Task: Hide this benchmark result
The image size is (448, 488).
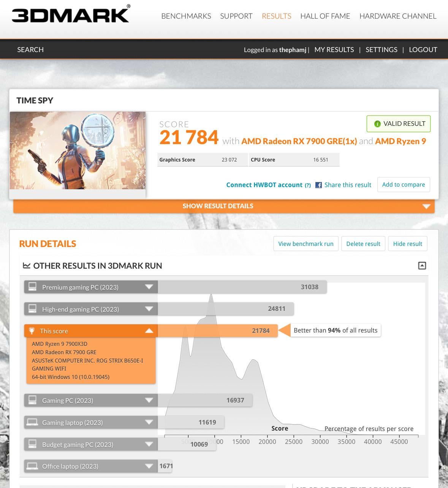Action: (408, 244)
